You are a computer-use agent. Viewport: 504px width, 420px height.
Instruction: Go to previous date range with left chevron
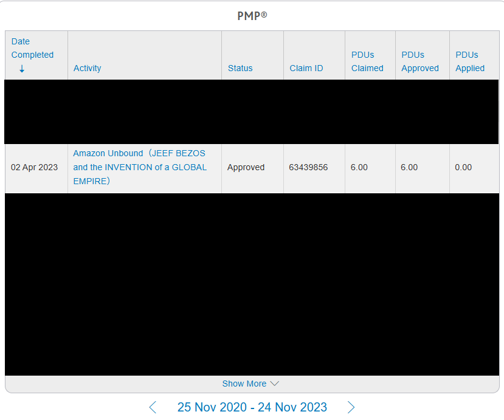pos(153,407)
